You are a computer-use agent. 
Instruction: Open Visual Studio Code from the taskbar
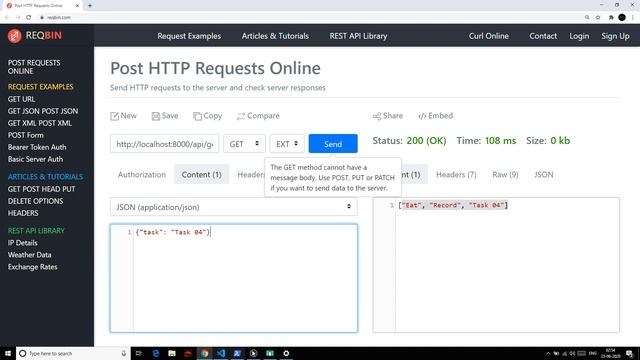[x=221, y=353]
